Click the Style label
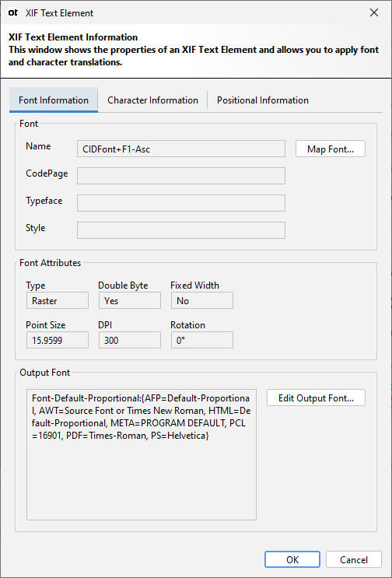The image size is (392, 578). [35, 228]
